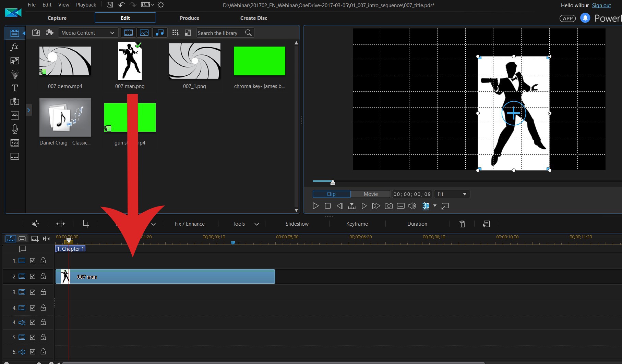Open the Chapter Room icon
The width and height of the screenshot is (622, 364).
[x=14, y=143]
